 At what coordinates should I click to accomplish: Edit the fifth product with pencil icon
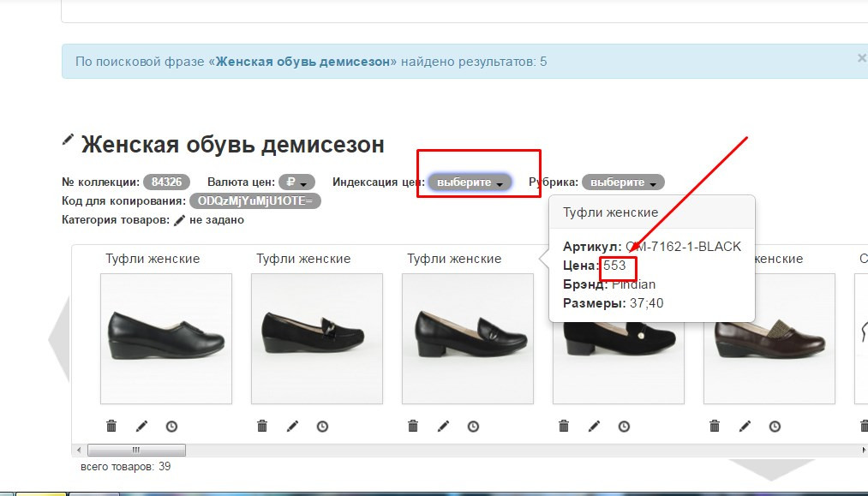[745, 426]
